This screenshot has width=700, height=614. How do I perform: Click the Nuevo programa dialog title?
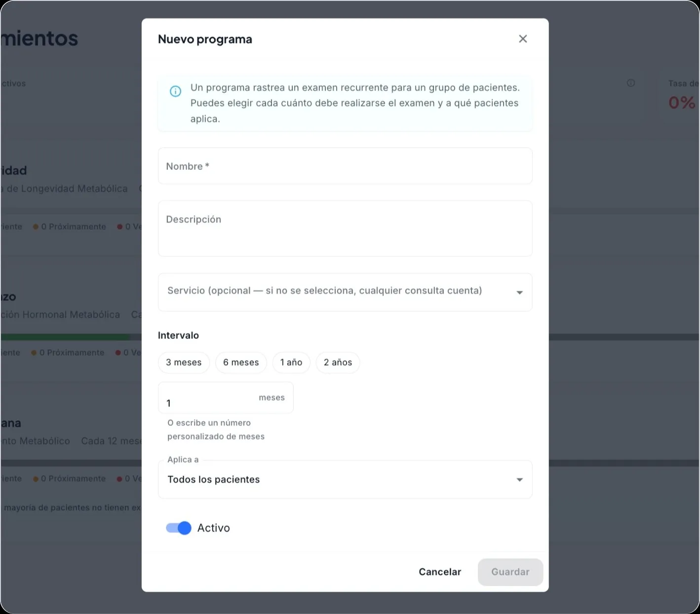tap(205, 39)
